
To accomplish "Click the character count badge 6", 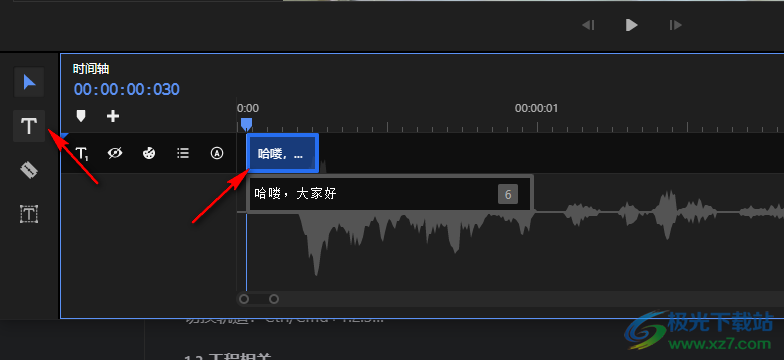I will pyautogui.click(x=508, y=194).
